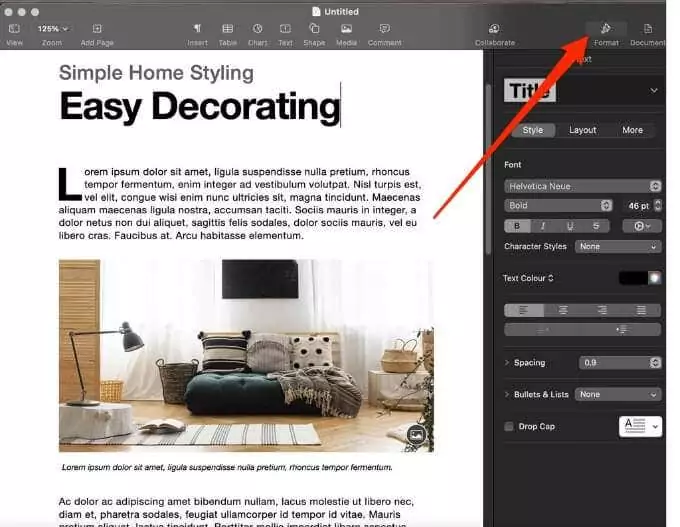This screenshot has height=527, width=680.
Task: Enable the Drop Cap checkbox
Action: click(509, 426)
